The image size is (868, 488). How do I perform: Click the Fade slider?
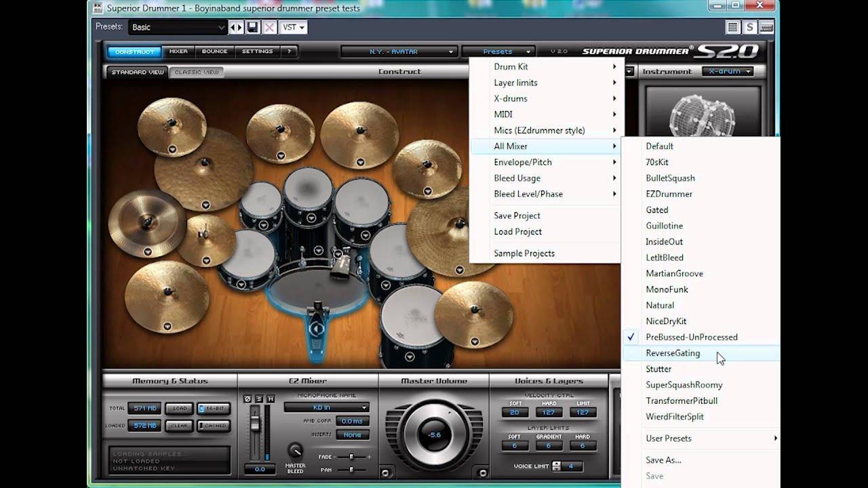point(351,457)
